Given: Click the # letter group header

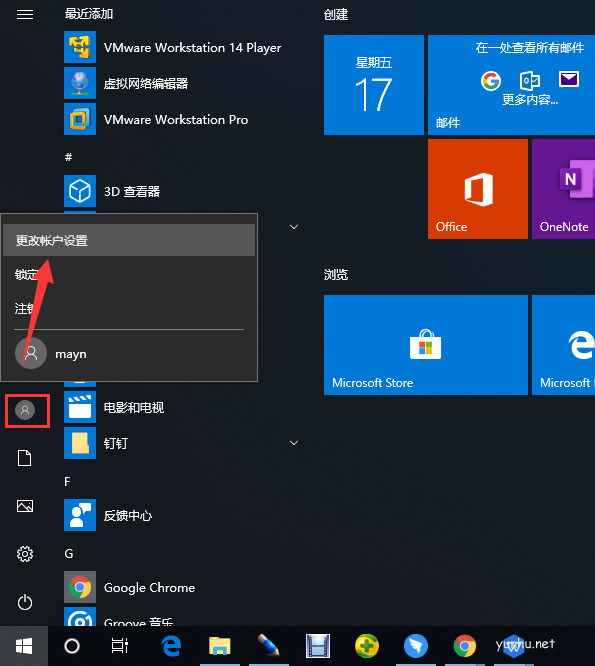Looking at the screenshot, I should 68,157.
